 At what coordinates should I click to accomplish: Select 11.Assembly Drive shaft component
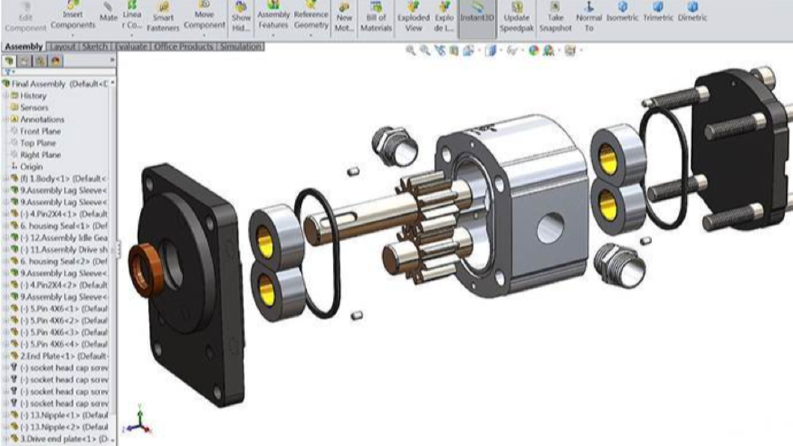59,249
